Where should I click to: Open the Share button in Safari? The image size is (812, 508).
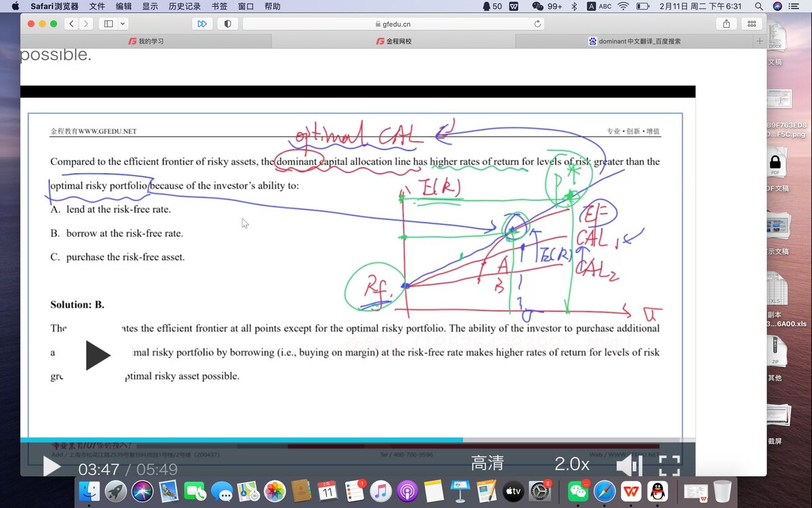point(727,24)
